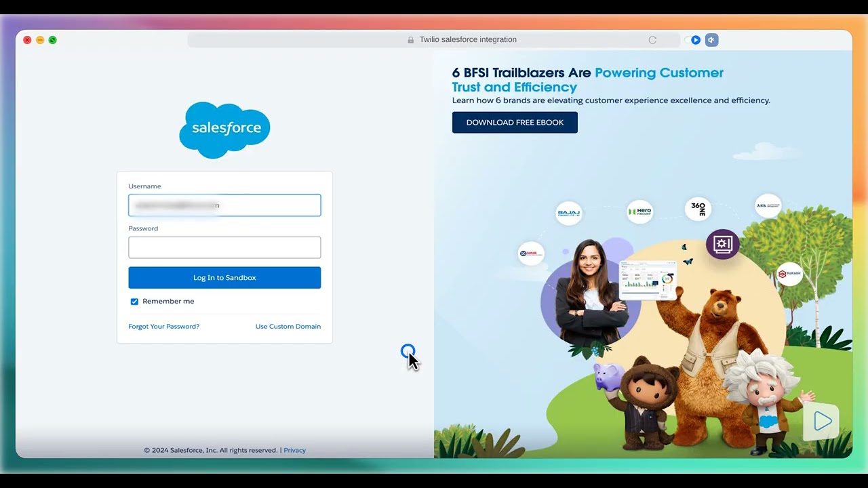
Task: Click the Salesforce cloud logo
Action: [x=224, y=129]
